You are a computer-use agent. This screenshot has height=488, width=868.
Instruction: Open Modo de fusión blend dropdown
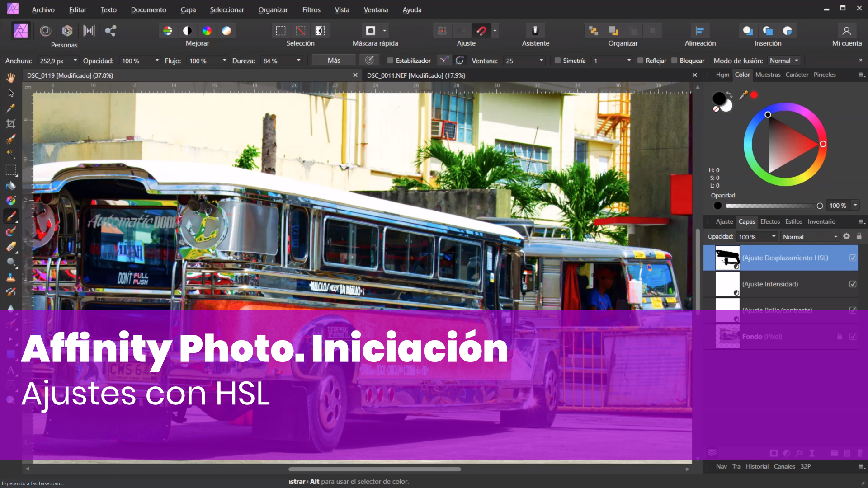point(784,61)
